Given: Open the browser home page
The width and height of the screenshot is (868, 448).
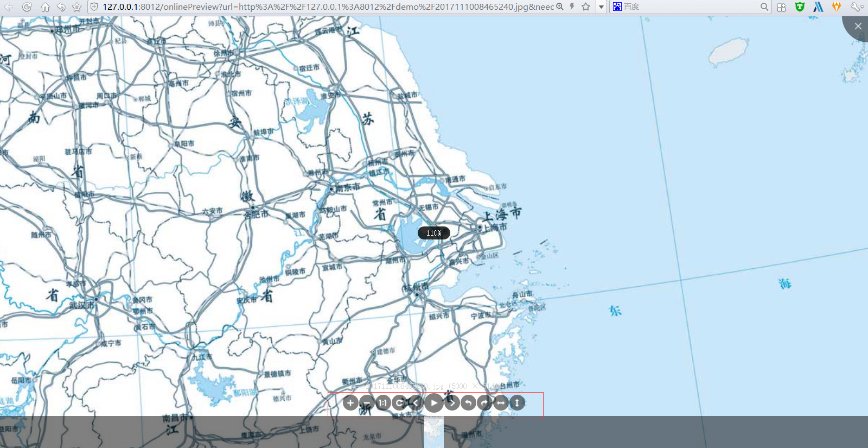Looking at the screenshot, I should click(45, 7).
